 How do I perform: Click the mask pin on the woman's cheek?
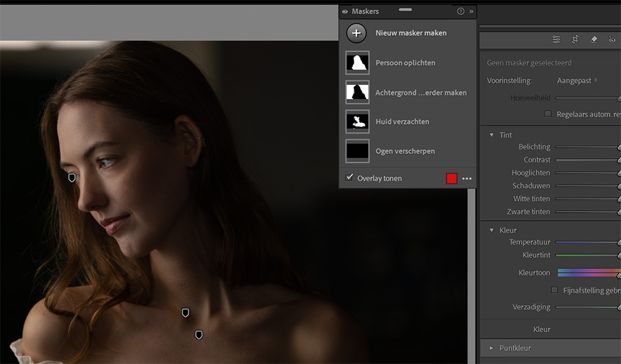(72, 177)
